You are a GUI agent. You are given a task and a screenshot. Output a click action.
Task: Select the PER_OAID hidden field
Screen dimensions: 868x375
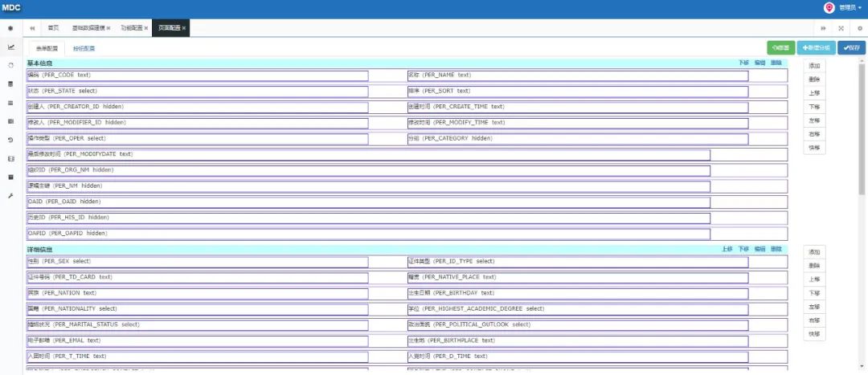(368, 202)
